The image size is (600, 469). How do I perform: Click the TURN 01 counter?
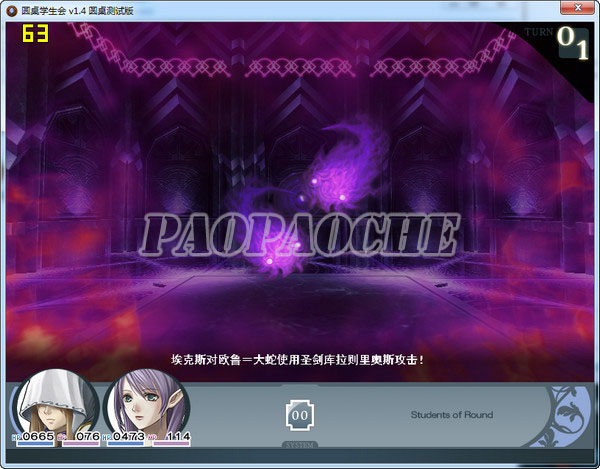(x=557, y=42)
